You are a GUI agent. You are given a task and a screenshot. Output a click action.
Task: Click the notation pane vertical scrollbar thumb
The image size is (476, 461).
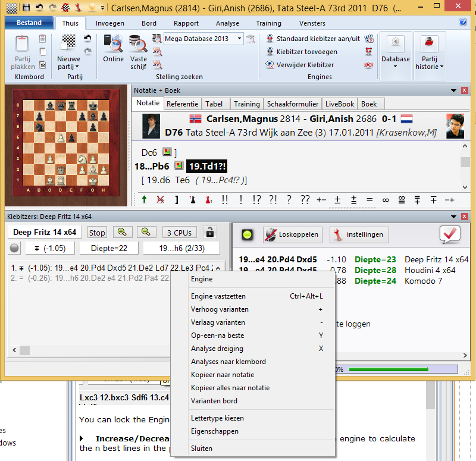(465, 162)
